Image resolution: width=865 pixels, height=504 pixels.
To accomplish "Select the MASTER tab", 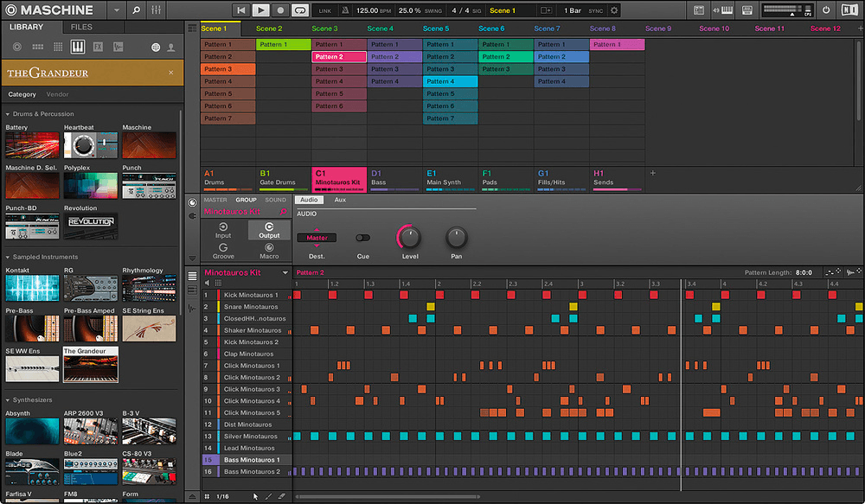I will click(215, 200).
